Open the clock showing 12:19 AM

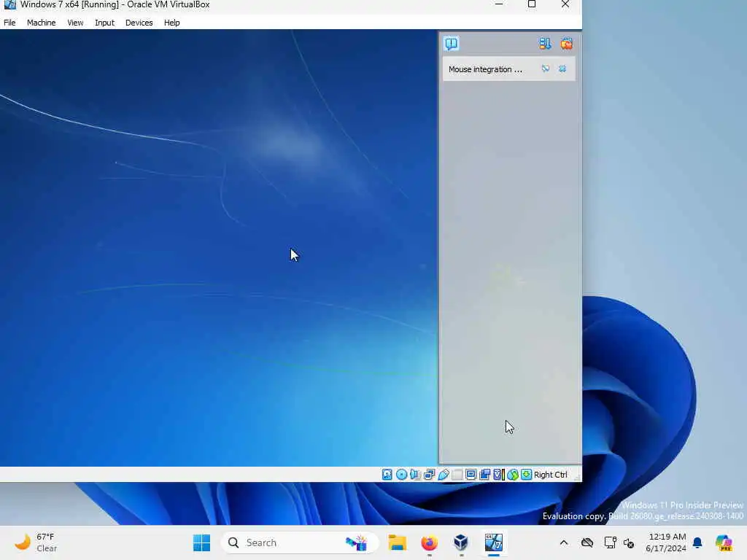coord(665,542)
